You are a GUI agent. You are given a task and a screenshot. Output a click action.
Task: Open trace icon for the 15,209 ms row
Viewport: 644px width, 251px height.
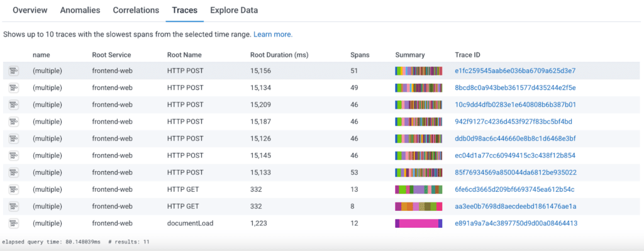pyautogui.click(x=13, y=105)
